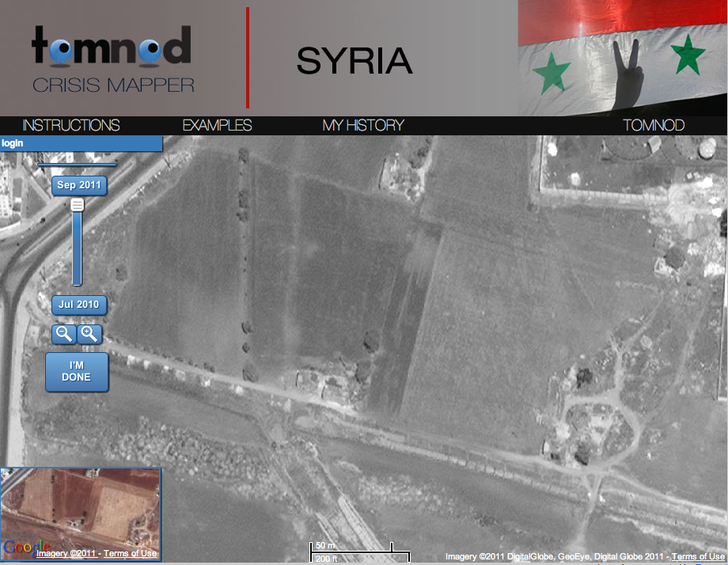This screenshot has height=565, width=728.
Task: Click the color overview mini map thumbnail
Action: point(81,506)
